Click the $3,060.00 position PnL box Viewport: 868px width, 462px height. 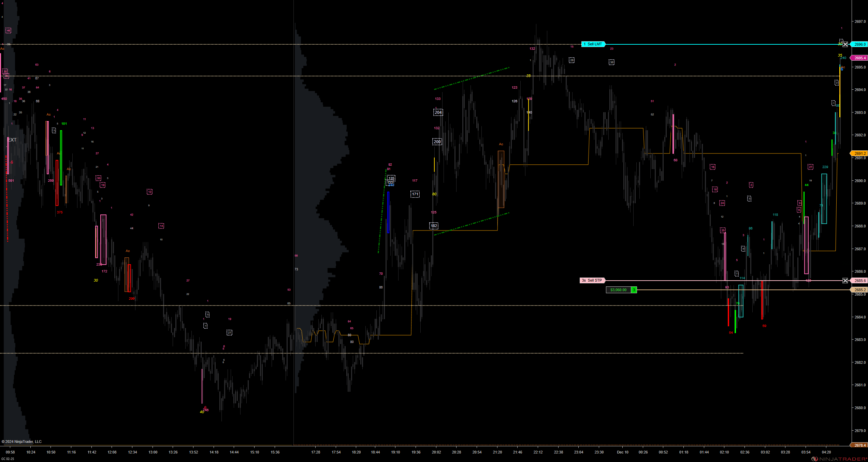pos(618,290)
